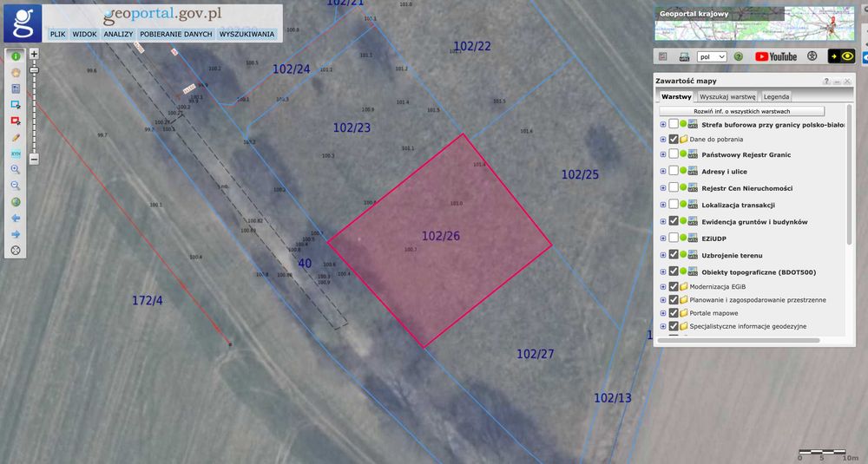Click 'Rozwiń inf. o wszystkich warstwach' button

(742, 111)
